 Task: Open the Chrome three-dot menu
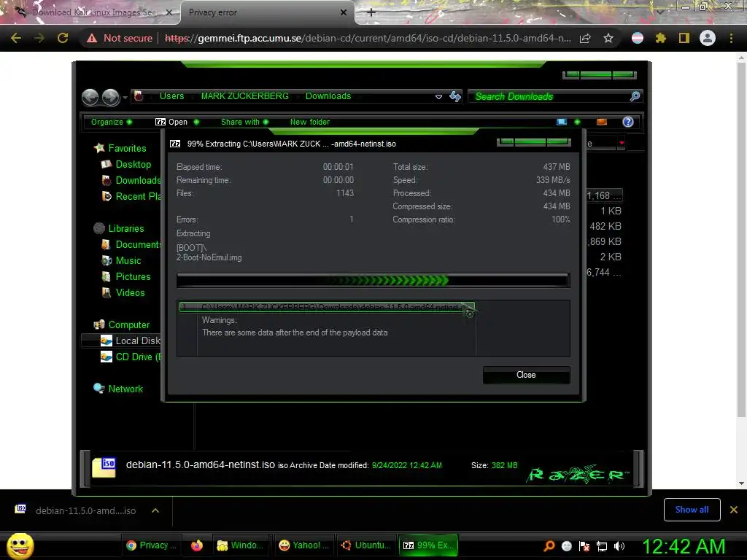tap(731, 38)
